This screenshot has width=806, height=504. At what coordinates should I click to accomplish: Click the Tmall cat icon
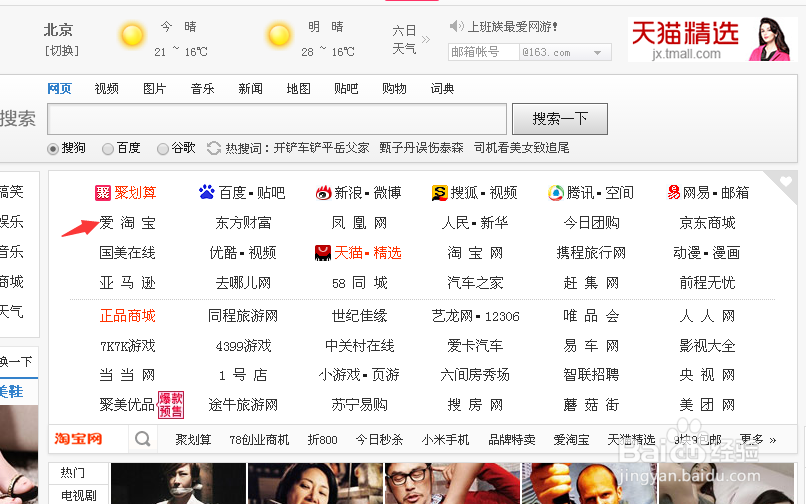point(323,253)
